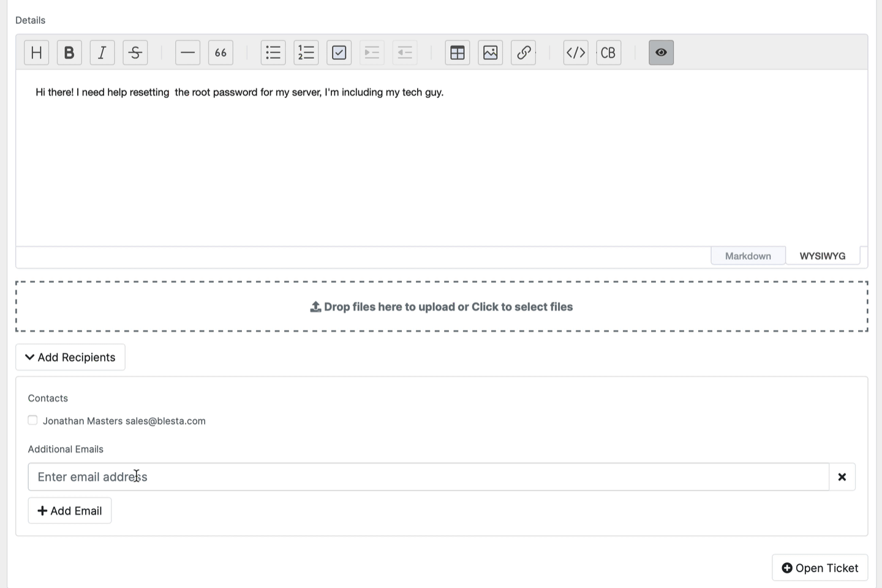Switch to the Markdown tab
Viewport: 882px width, 588px height.
748,255
